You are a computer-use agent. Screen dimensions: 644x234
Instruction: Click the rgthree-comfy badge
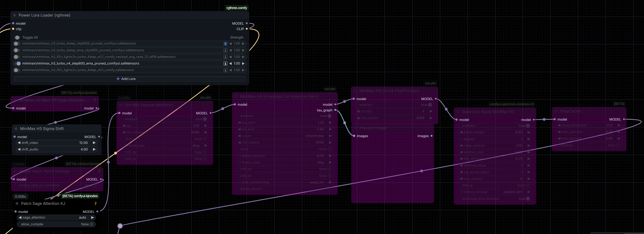pos(237,8)
